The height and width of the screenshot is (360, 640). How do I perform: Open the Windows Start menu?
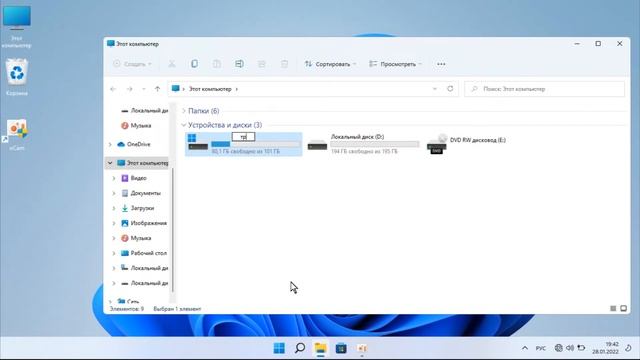279,348
